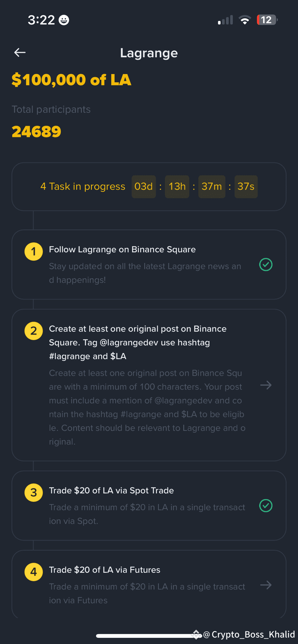This screenshot has height=644, width=298.
Task: Tap the Lagrange page title
Action: [149, 53]
